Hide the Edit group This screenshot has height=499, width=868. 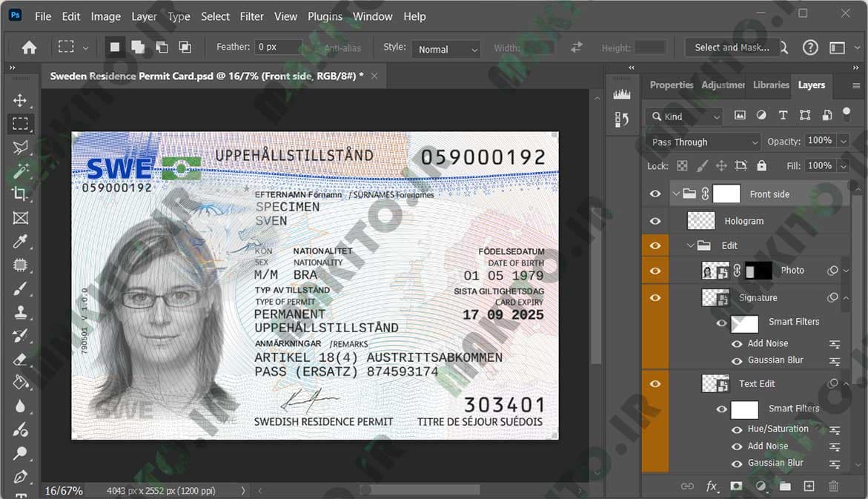655,245
